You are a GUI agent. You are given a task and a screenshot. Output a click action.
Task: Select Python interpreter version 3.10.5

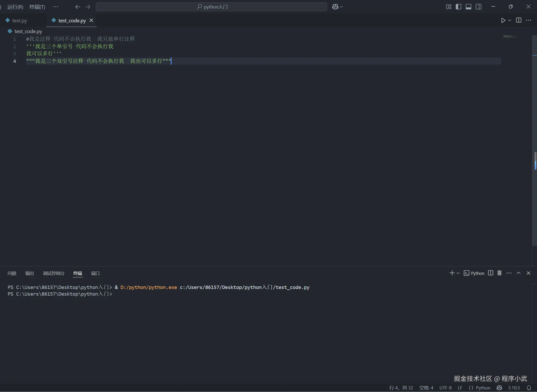[514, 388]
